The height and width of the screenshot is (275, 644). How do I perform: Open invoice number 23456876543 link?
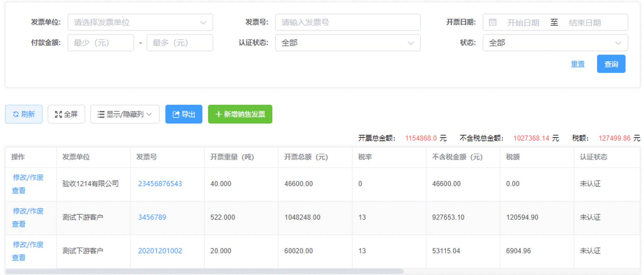click(x=160, y=184)
